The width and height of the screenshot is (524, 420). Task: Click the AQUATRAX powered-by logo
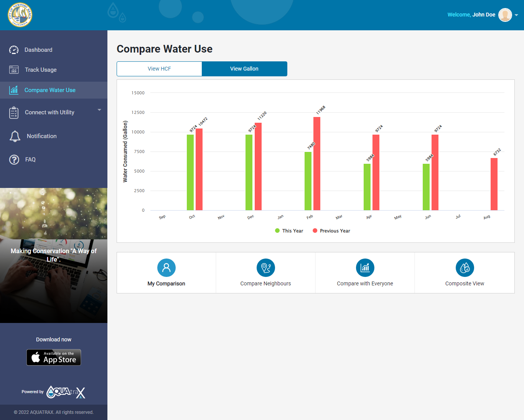click(66, 392)
